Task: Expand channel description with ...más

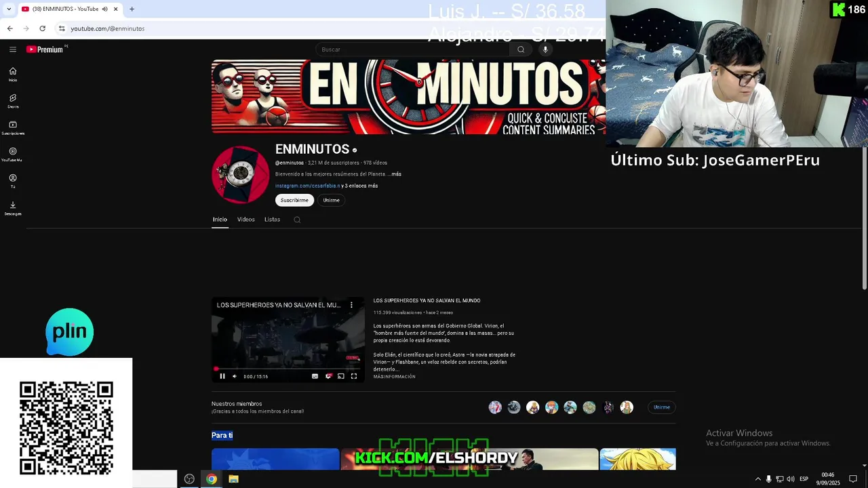Action: pos(395,174)
